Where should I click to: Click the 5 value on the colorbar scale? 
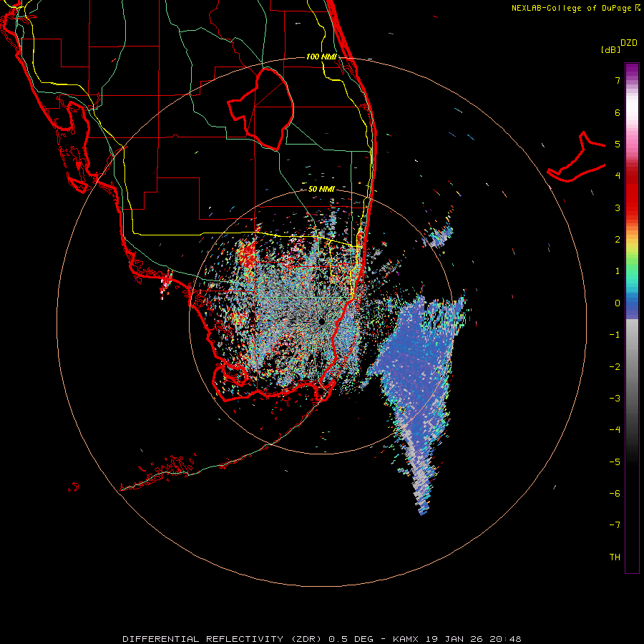click(618, 144)
